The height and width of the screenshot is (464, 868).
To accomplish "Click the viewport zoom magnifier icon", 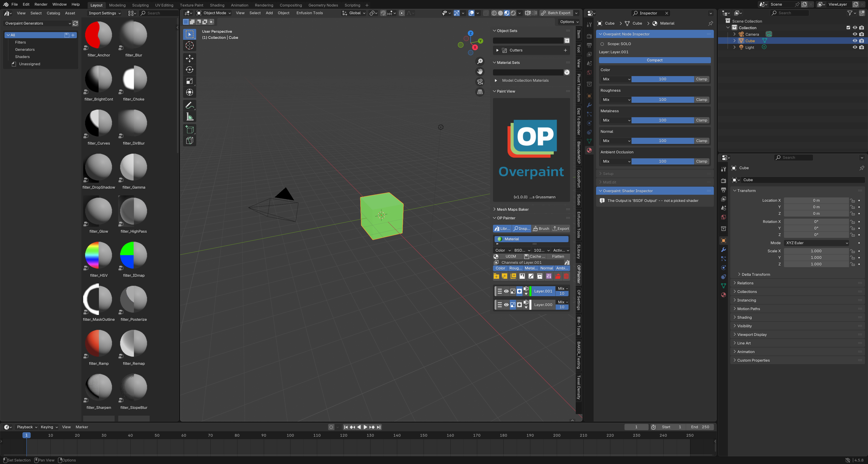I will point(480,61).
